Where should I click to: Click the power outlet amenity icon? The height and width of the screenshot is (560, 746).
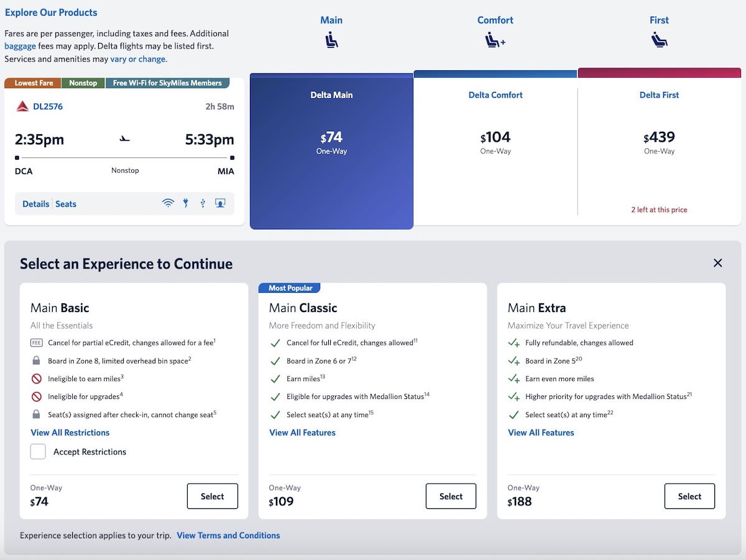tap(185, 203)
